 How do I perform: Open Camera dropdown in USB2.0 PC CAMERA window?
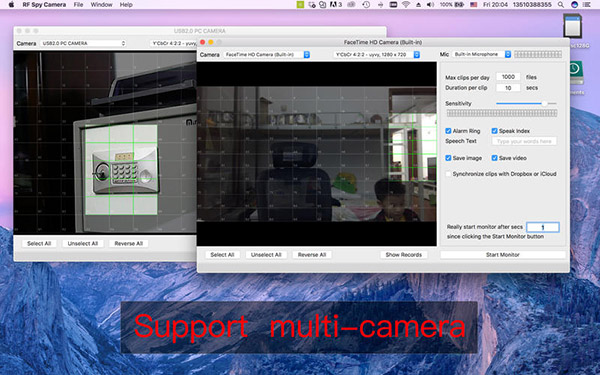(x=83, y=43)
